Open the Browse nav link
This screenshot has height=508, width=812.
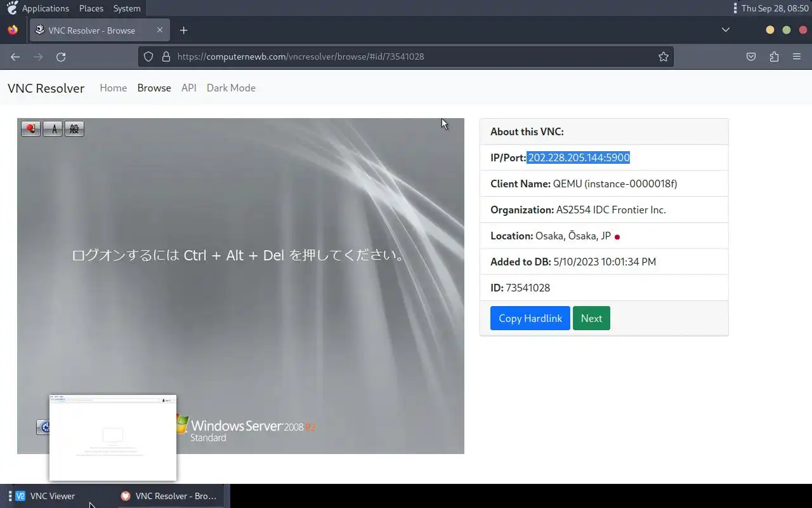154,88
